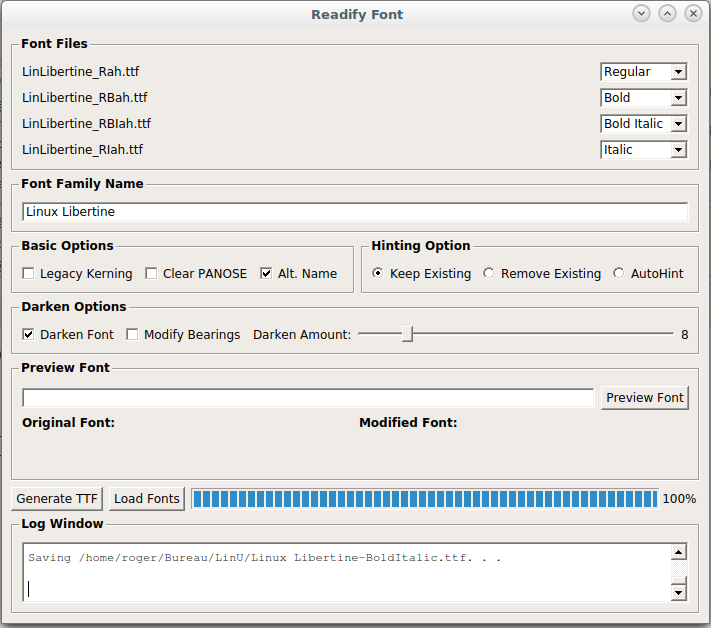Select the Remove Existing hinting option
The width and height of the screenshot is (711, 628).
(488, 274)
